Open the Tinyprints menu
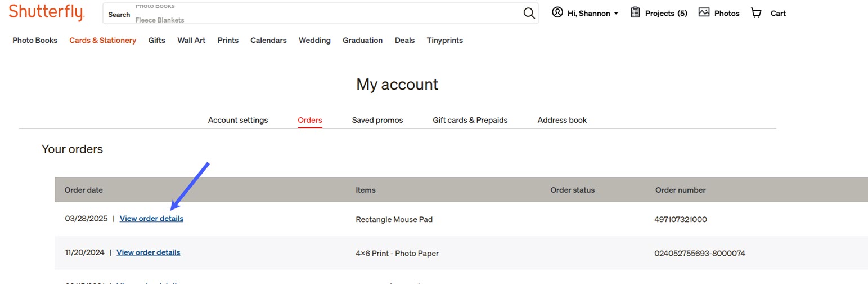This screenshot has height=284, width=868. tap(445, 41)
